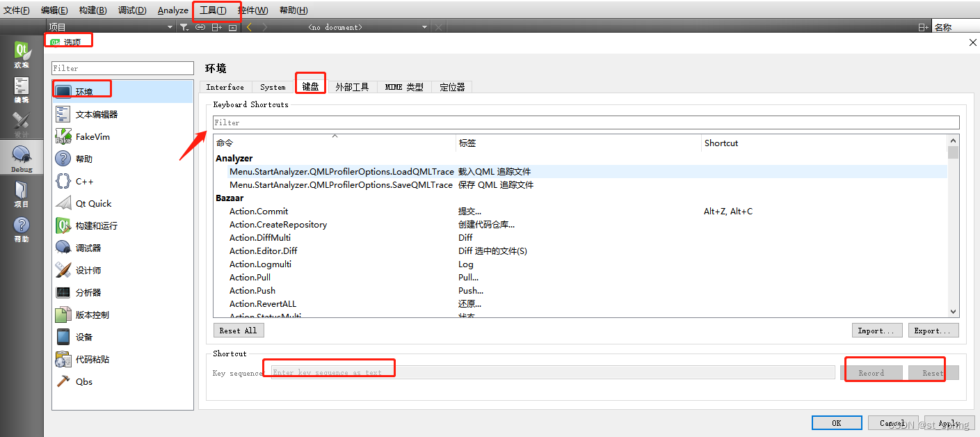
Task: Select the 构建和运行 category
Action: [x=122, y=225]
